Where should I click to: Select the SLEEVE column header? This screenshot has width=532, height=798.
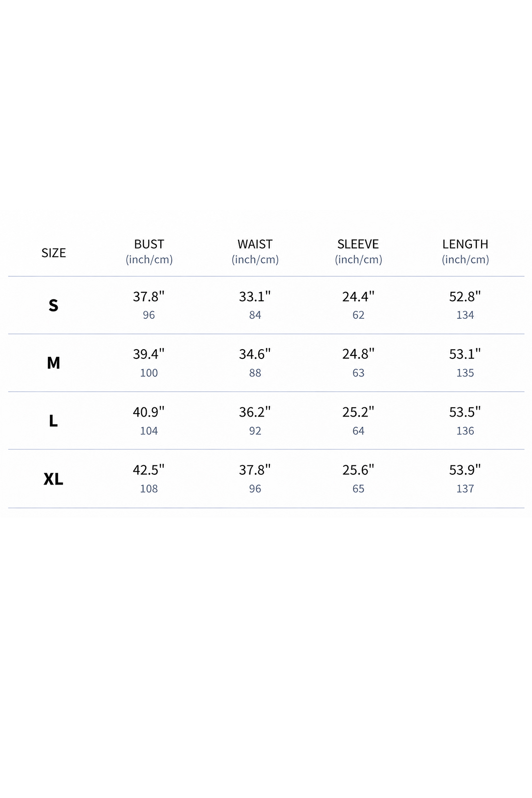click(x=358, y=251)
